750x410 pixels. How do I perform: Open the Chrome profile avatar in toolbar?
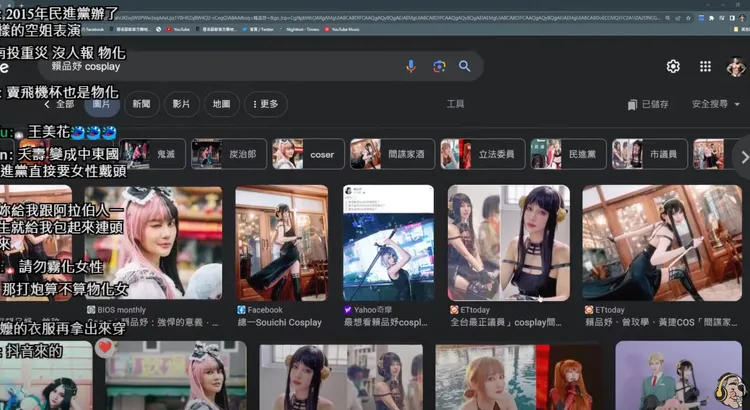[x=742, y=18]
